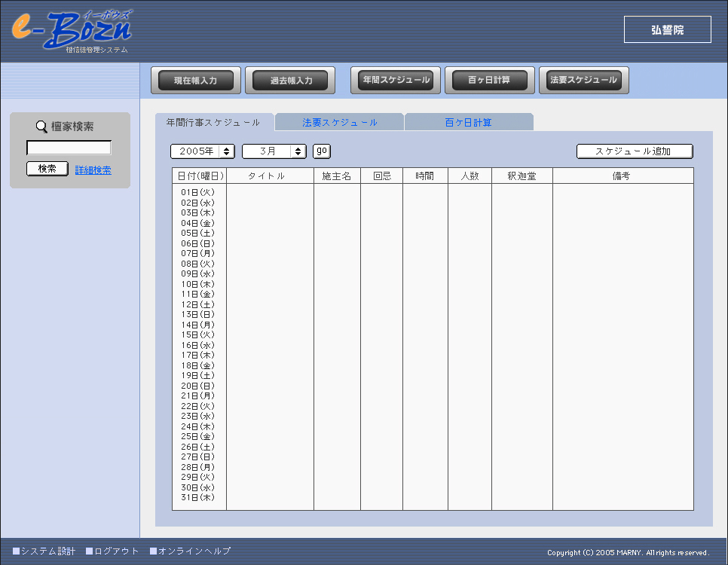Click the スケジュール追加 button
Image resolution: width=728 pixels, height=565 pixels.
point(634,151)
